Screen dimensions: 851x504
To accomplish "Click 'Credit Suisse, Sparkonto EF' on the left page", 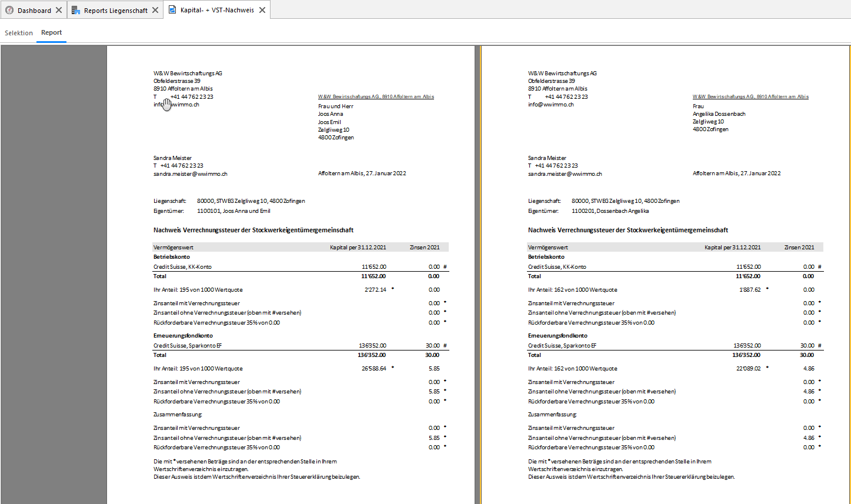I will pyautogui.click(x=187, y=346).
